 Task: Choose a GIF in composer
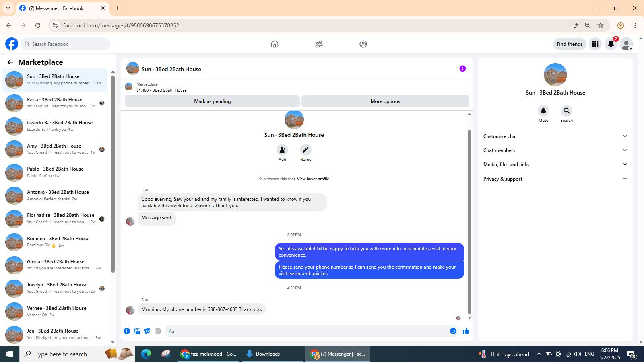pos(158,331)
